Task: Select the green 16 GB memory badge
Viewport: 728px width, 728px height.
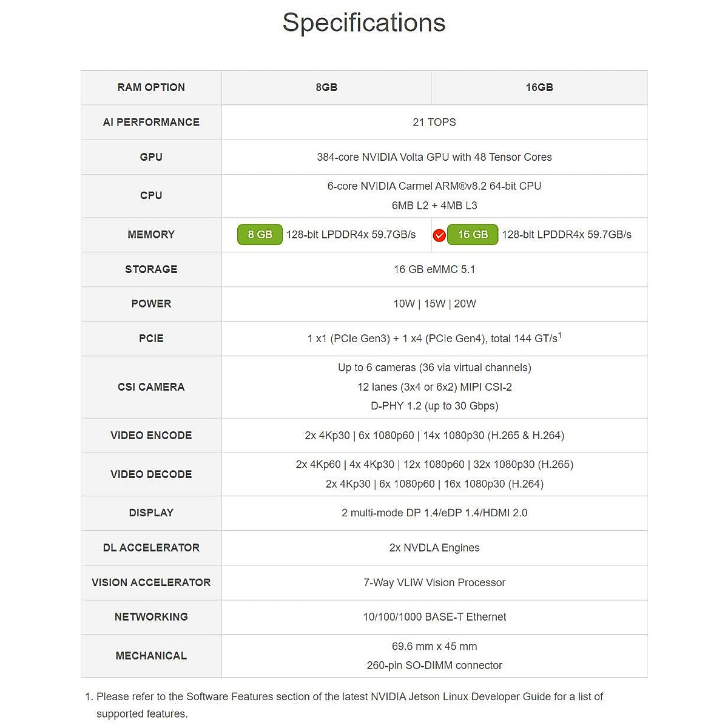Action: point(473,235)
